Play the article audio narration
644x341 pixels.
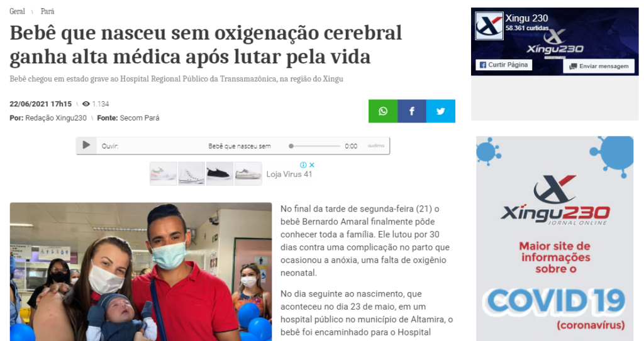tap(86, 145)
